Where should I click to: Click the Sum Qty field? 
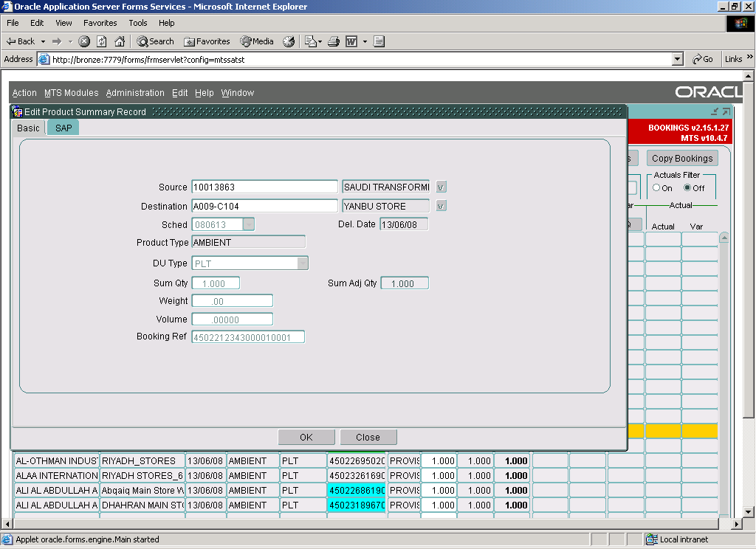tap(216, 283)
